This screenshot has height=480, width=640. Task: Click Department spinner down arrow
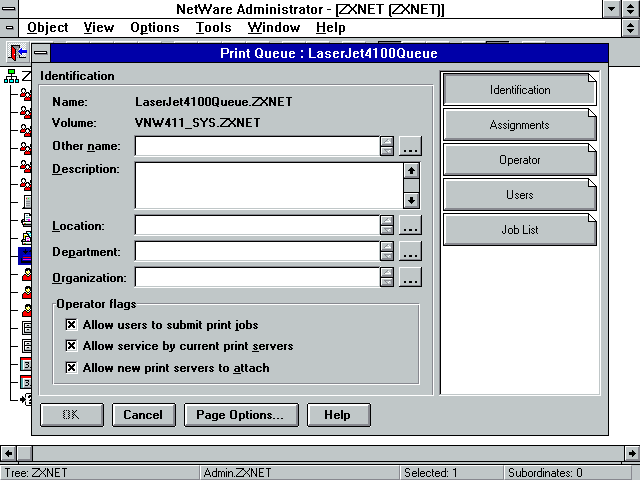387,256
